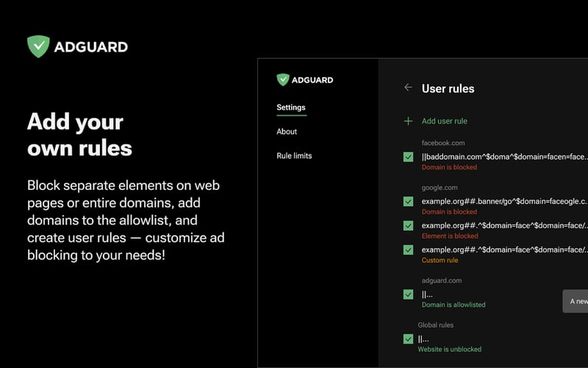This screenshot has height=368, width=588.
Task: Click the plus icon for Add user rule
Action: [408, 121]
